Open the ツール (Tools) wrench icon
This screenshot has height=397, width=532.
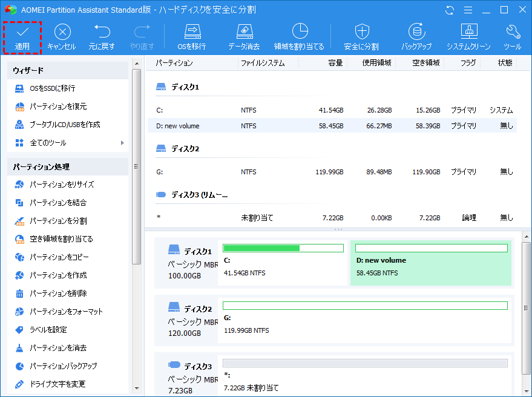click(x=512, y=31)
